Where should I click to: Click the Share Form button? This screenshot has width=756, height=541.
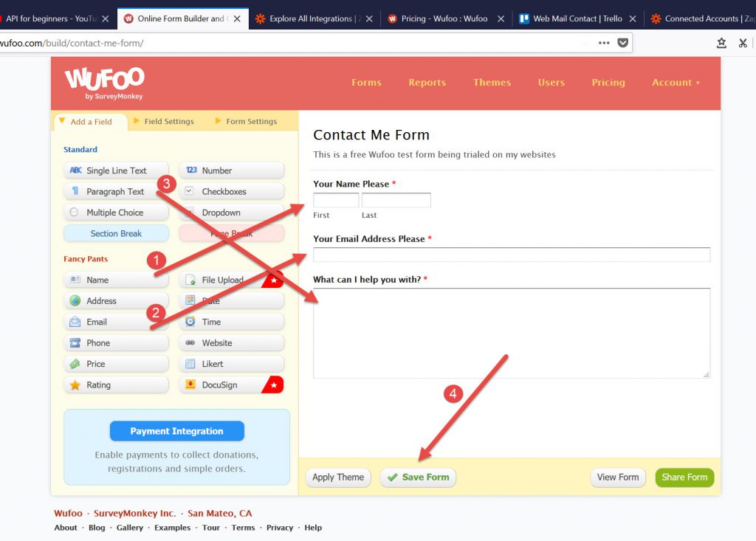tap(684, 478)
